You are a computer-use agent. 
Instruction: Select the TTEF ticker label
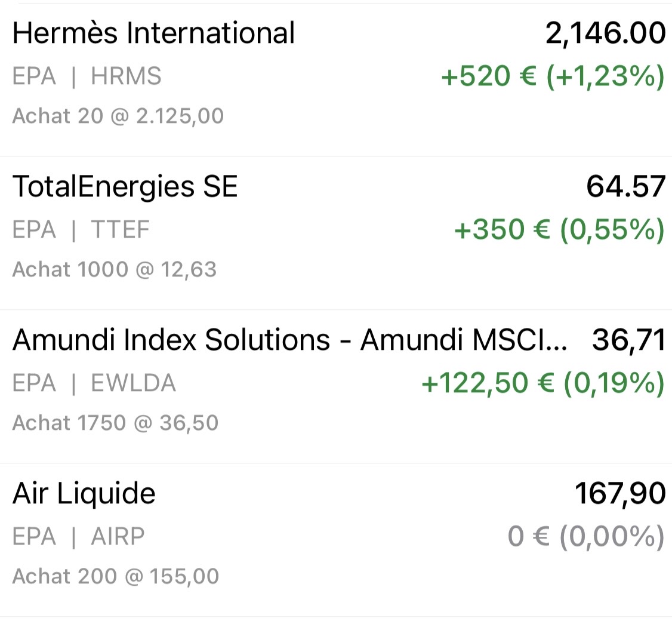[x=120, y=230]
